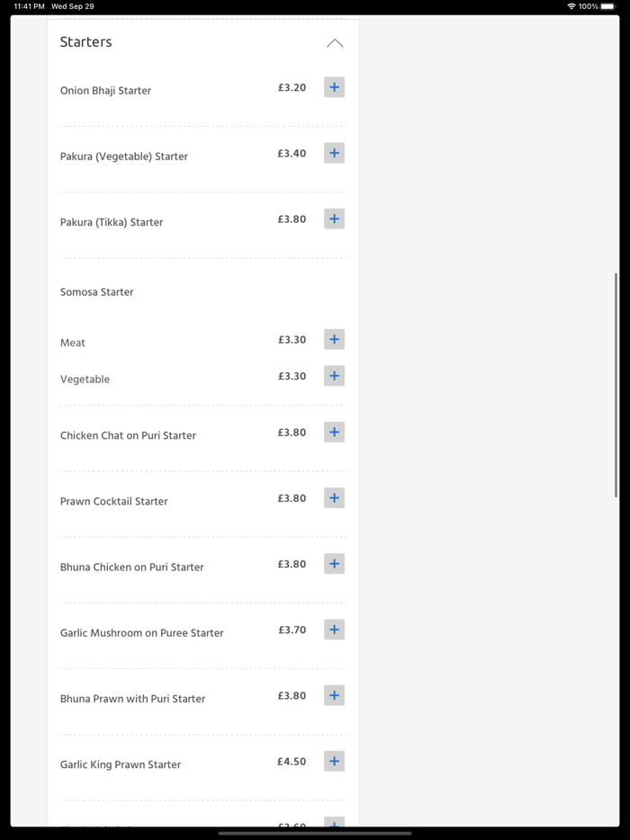Add Onion Bhaji Starter to order
630x840 pixels.
334,87
